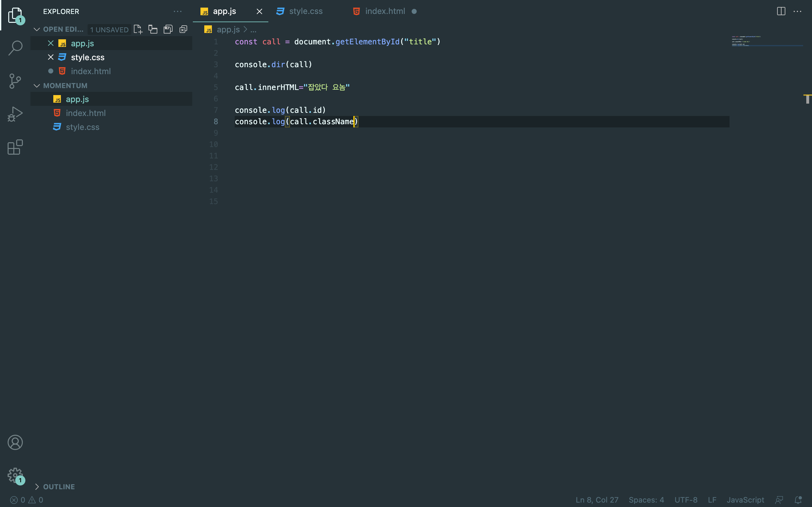Switch to the style.css tab
The image size is (812, 507).
pyautogui.click(x=305, y=11)
